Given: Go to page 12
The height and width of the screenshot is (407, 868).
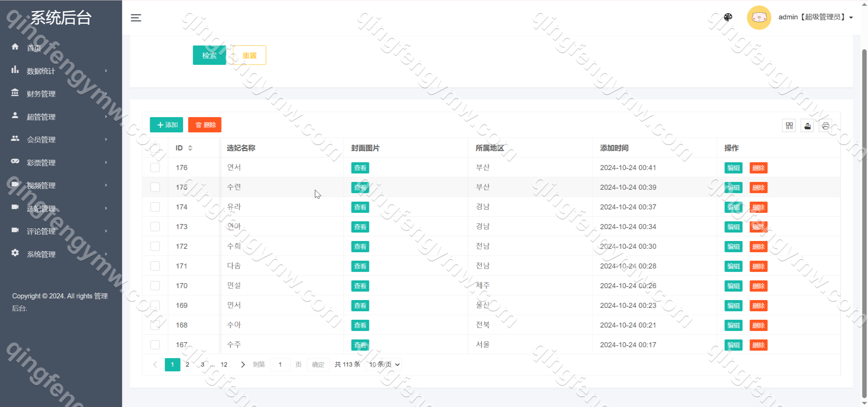Looking at the screenshot, I should point(224,365).
